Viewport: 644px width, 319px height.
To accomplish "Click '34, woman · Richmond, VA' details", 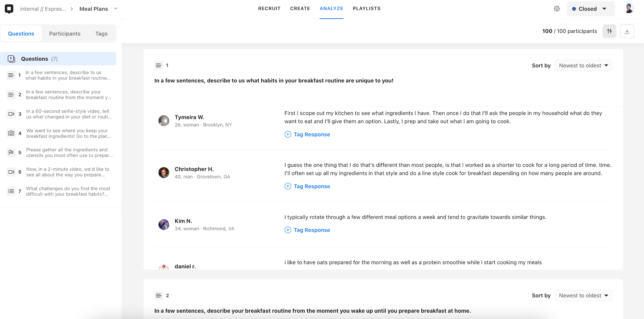I will (x=204, y=229).
